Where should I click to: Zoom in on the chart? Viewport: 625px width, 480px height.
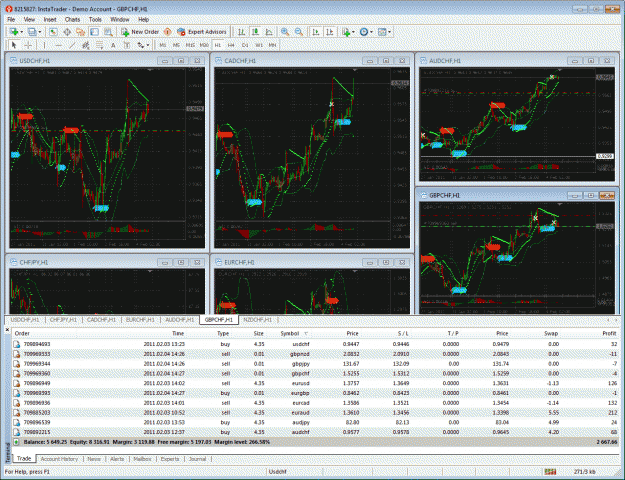tap(285, 32)
